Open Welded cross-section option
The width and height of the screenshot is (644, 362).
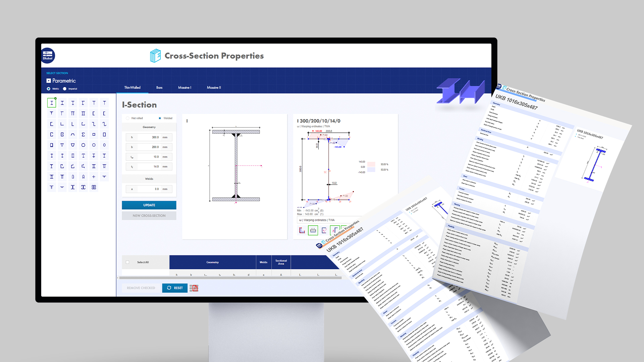pos(160,118)
